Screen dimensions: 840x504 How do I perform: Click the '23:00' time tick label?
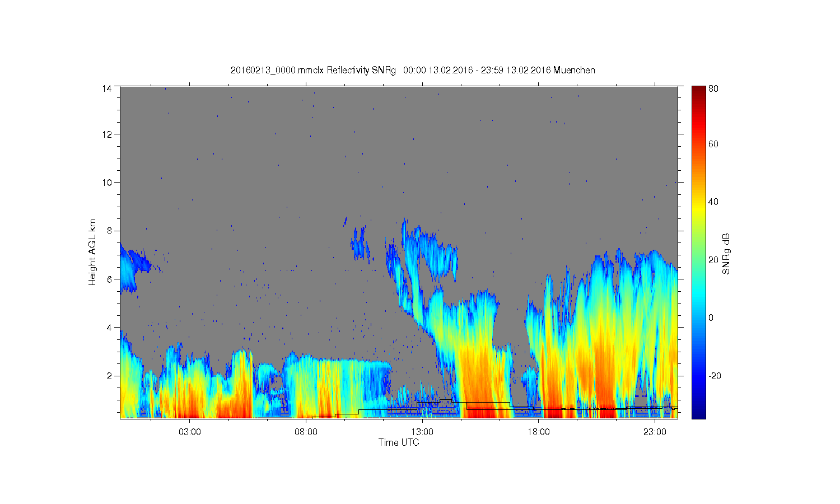coord(654,432)
